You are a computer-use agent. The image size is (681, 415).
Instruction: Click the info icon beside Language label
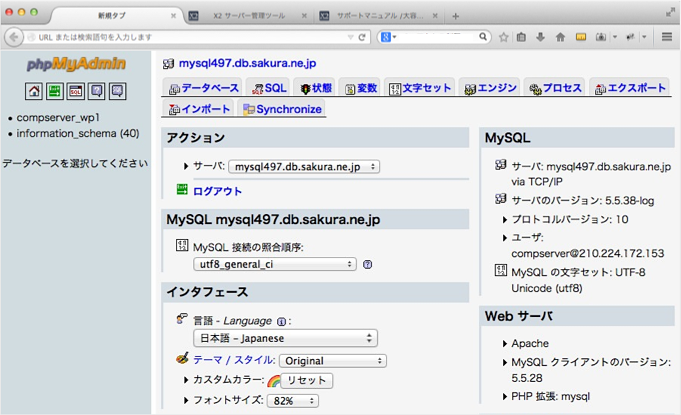[x=281, y=322]
